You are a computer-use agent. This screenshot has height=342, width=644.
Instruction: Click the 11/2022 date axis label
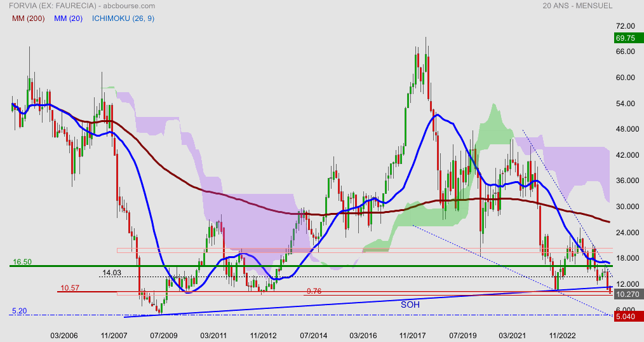click(562, 336)
